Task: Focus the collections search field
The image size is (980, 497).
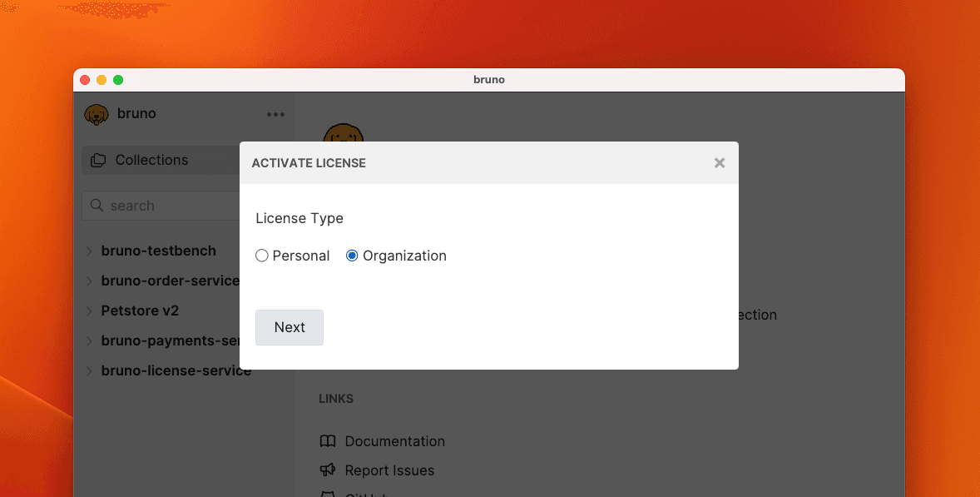Action: [161, 206]
